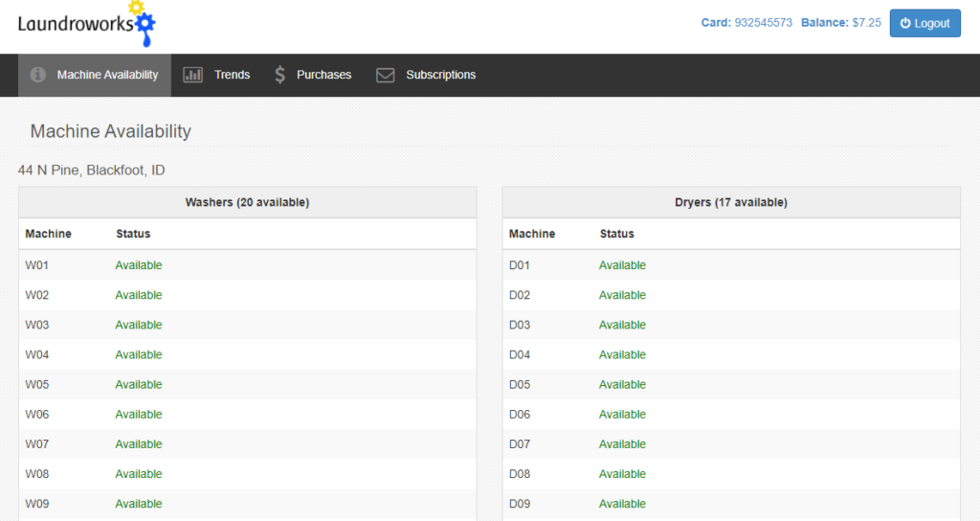This screenshot has height=521, width=980.
Task: Select washer W05 machine cell
Action: pyautogui.click(x=37, y=385)
